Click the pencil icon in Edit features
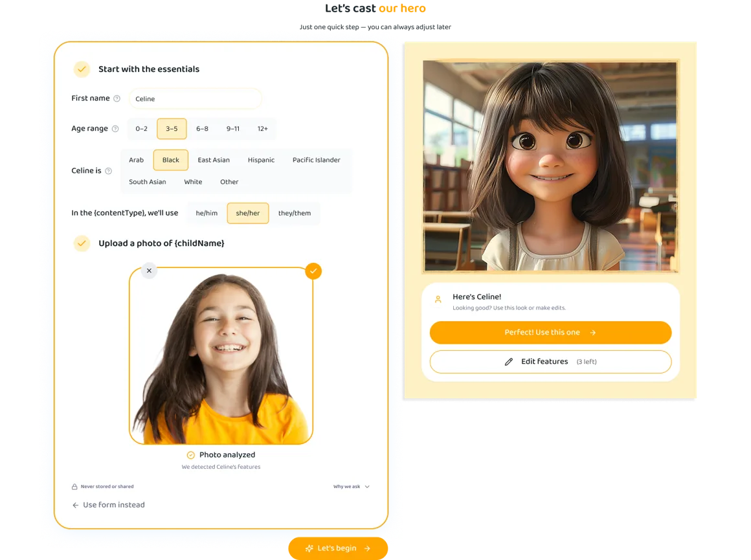Image resolution: width=751 pixels, height=560 pixels. pyautogui.click(x=509, y=362)
